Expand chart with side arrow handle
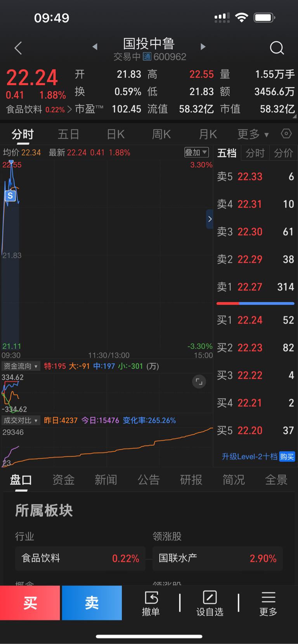The height and width of the screenshot is (644, 298). [210, 219]
